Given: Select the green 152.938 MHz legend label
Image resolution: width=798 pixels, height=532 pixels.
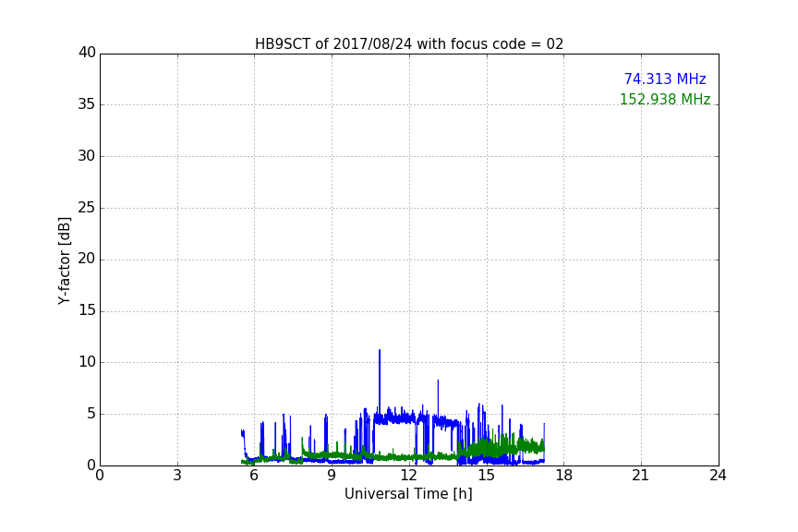Looking at the screenshot, I should [x=665, y=99].
